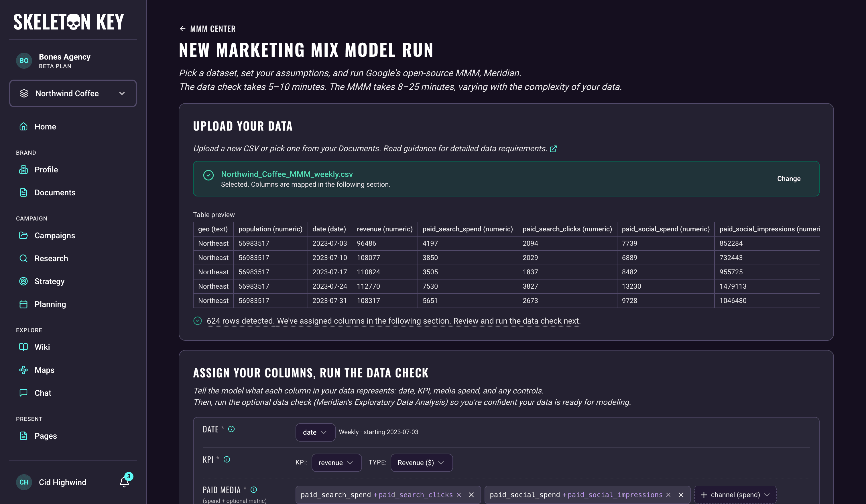This screenshot has width=866, height=504.
Task: Click the paid_search_spend (numeric) header
Action: (x=468, y=229)
